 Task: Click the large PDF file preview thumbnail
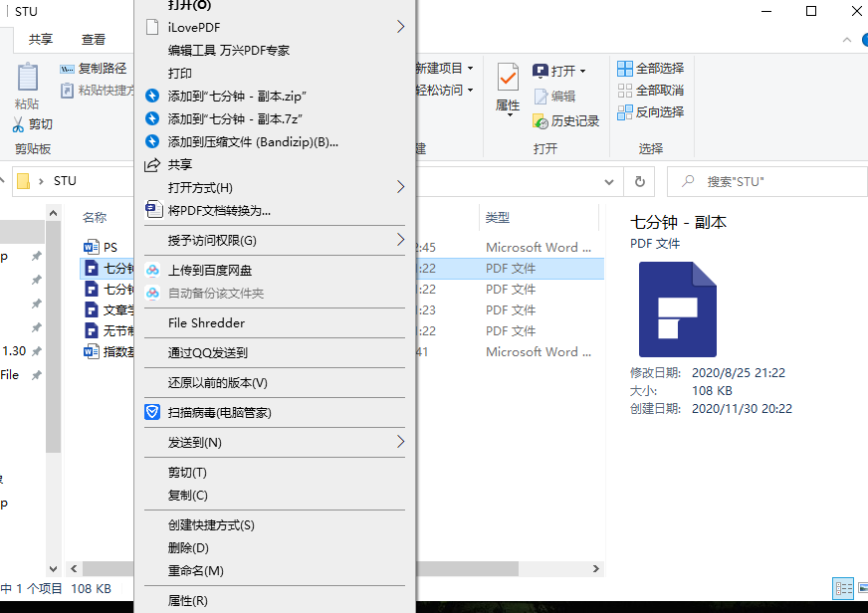[677, 309]
